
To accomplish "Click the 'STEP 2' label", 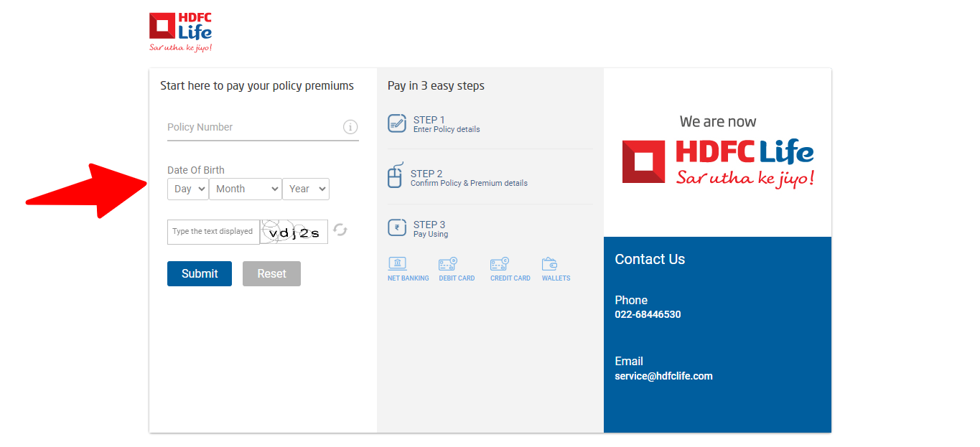I will click(426, 174).
